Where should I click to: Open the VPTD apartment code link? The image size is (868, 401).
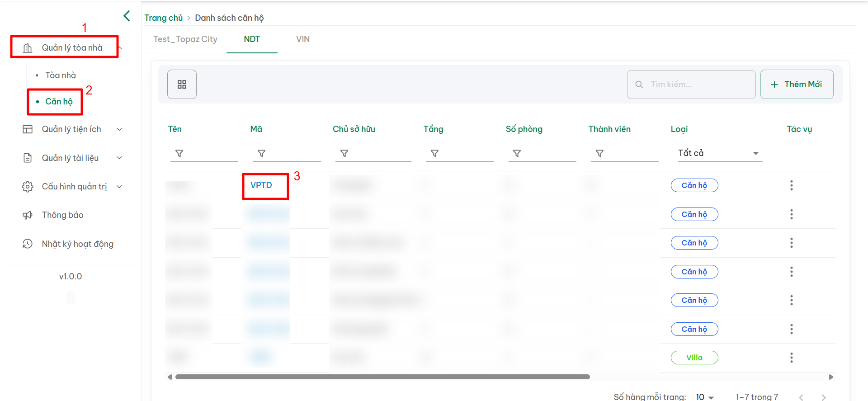click(261, 185)
